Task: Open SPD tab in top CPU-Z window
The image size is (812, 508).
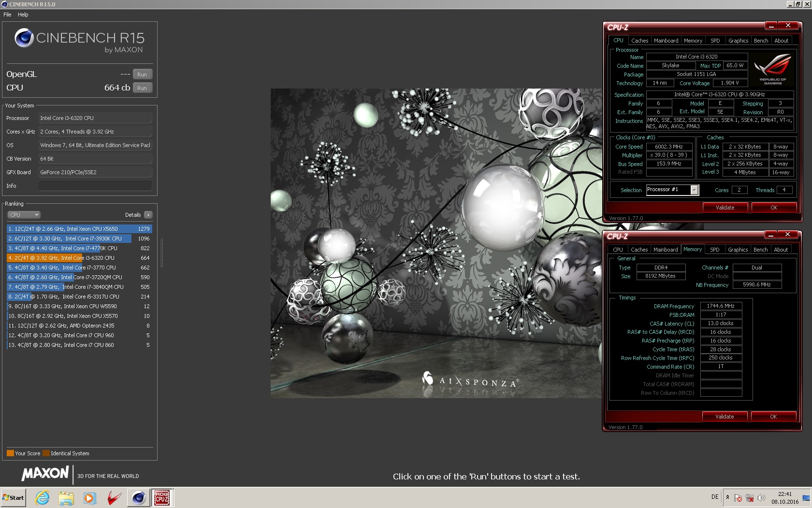Action: pyautogui.click(x=715, y=41)
